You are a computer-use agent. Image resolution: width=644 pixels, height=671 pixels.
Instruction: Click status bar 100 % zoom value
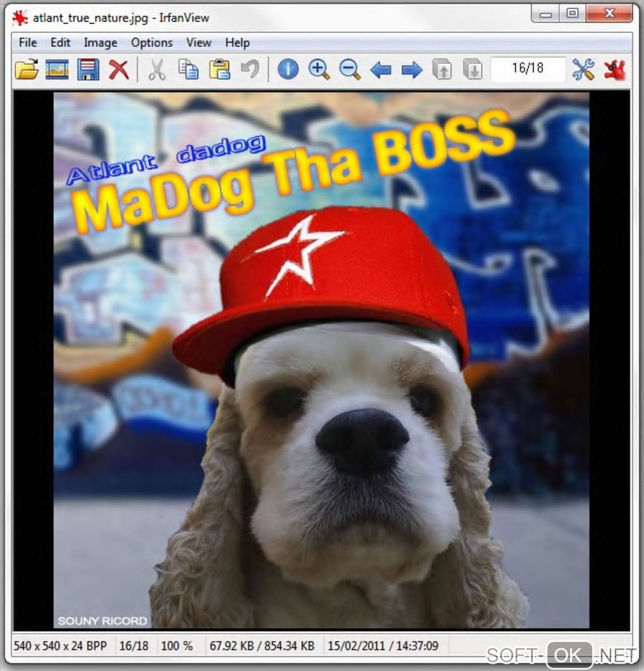[177, 645]
